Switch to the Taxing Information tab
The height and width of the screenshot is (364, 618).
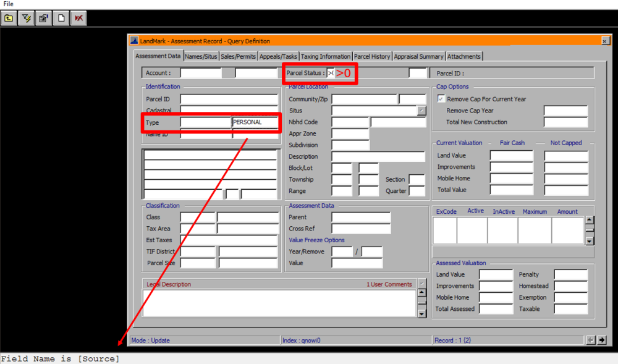click(x=326, y=56)
